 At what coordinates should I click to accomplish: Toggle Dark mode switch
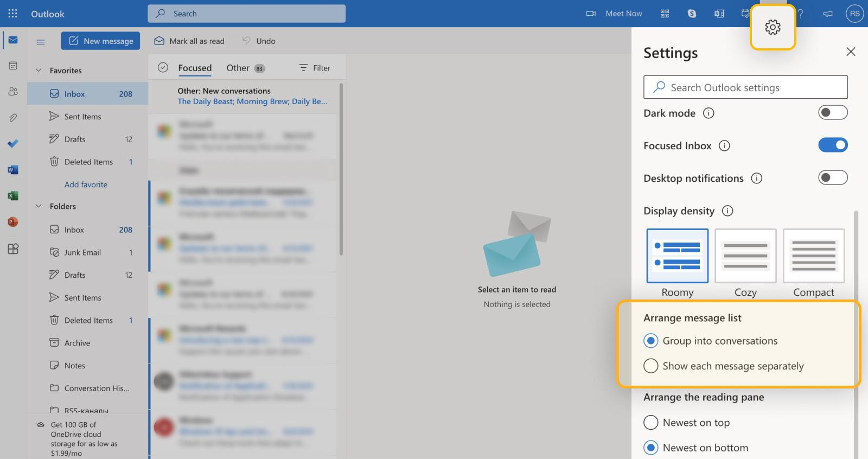click(833, 112)
